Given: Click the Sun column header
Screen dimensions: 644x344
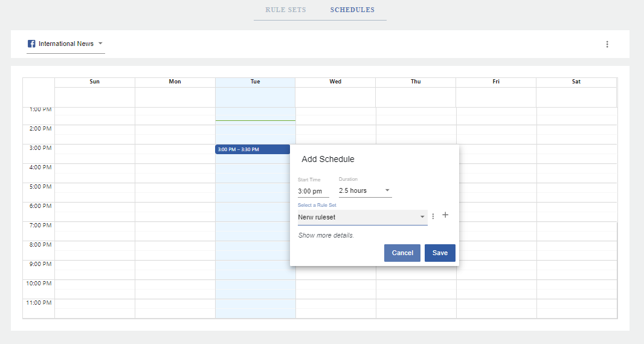Looking at the screenshot, I should point(94,82).
